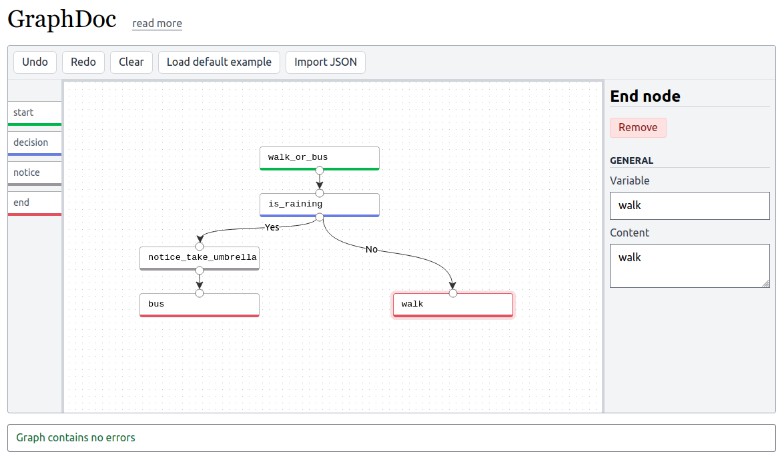Image resolution: width=784 pixels, height=461 pixels.
Task: Focus the Variable input field
Action: (690, 205)
